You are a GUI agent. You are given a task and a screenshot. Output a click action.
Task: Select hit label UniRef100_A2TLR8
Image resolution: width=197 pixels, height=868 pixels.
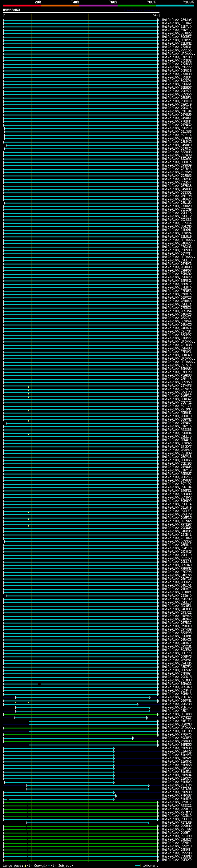177,789
